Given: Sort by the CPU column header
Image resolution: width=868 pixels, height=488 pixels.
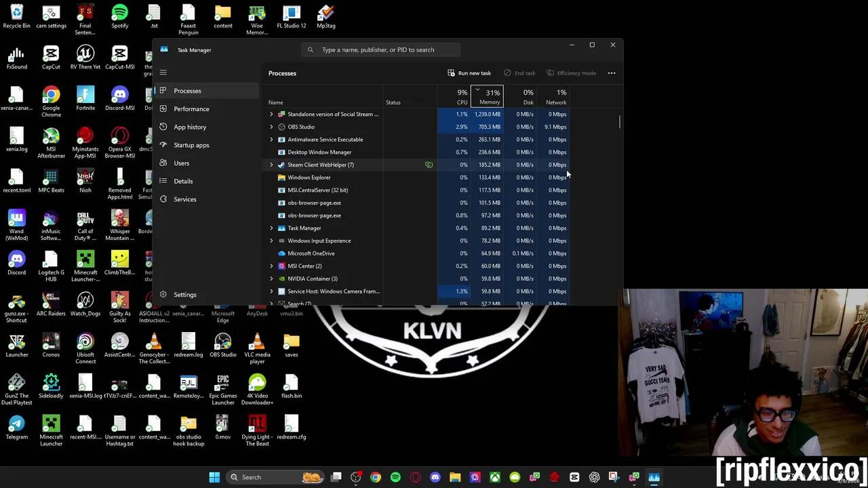Looking at the screenshot, I should (x=455, y=96).
